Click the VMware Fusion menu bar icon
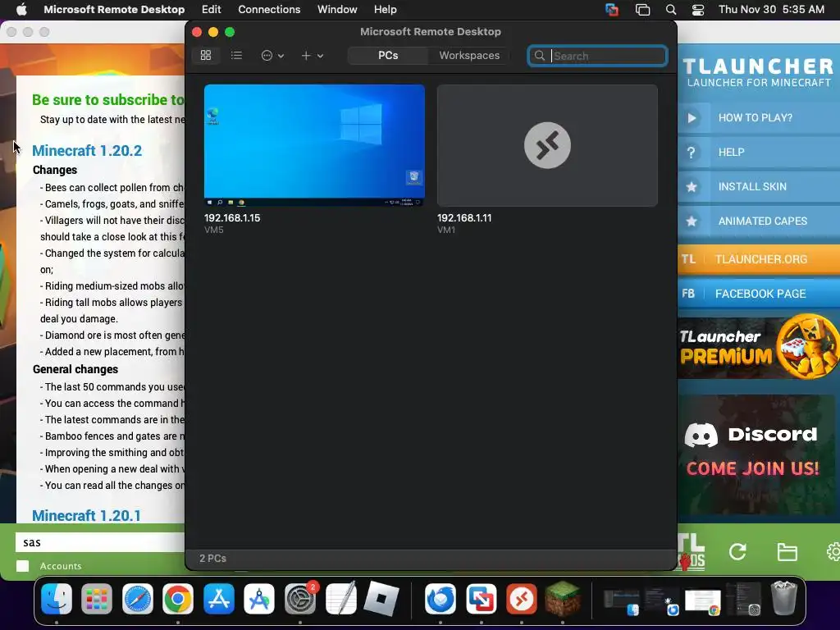Viewport: 840px width, 630px height. coord(612,10)
